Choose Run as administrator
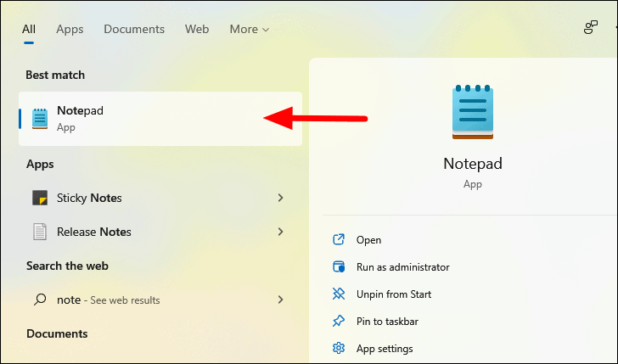618x364 pixels. (x=402, y=267)
